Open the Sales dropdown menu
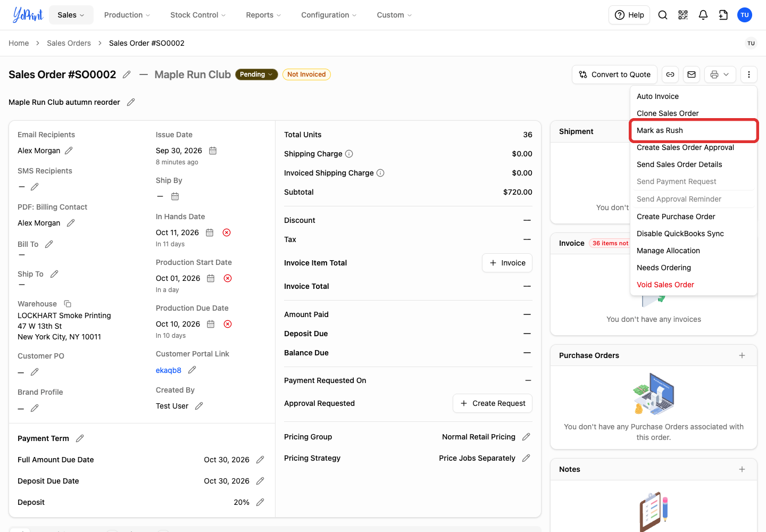 click(x=71, y=15)
